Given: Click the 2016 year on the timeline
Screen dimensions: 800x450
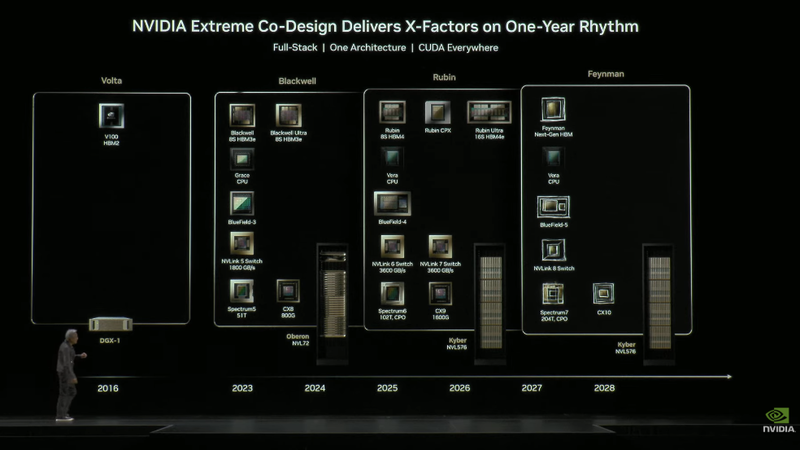Looking at the screenshot, I should tap(107, 387).
